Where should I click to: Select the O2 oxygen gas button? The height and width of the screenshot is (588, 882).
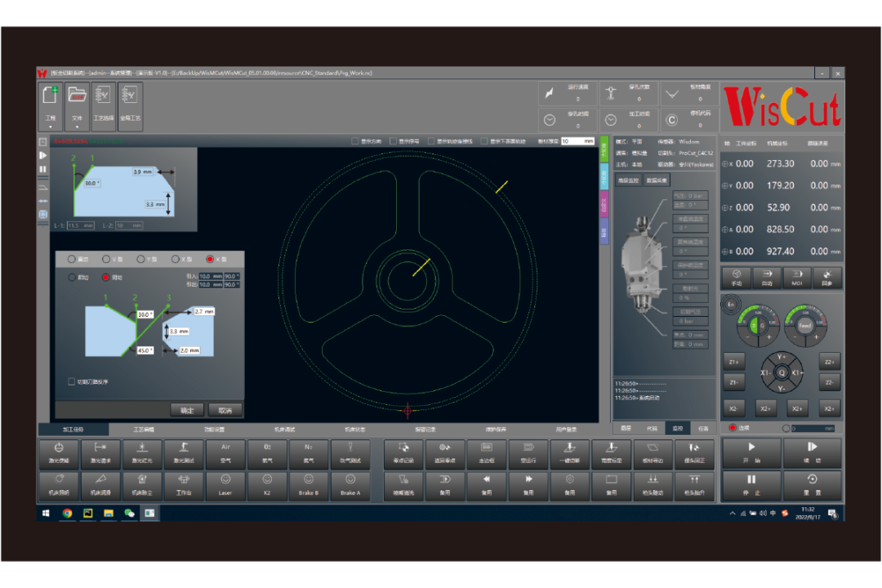[267, 454]
